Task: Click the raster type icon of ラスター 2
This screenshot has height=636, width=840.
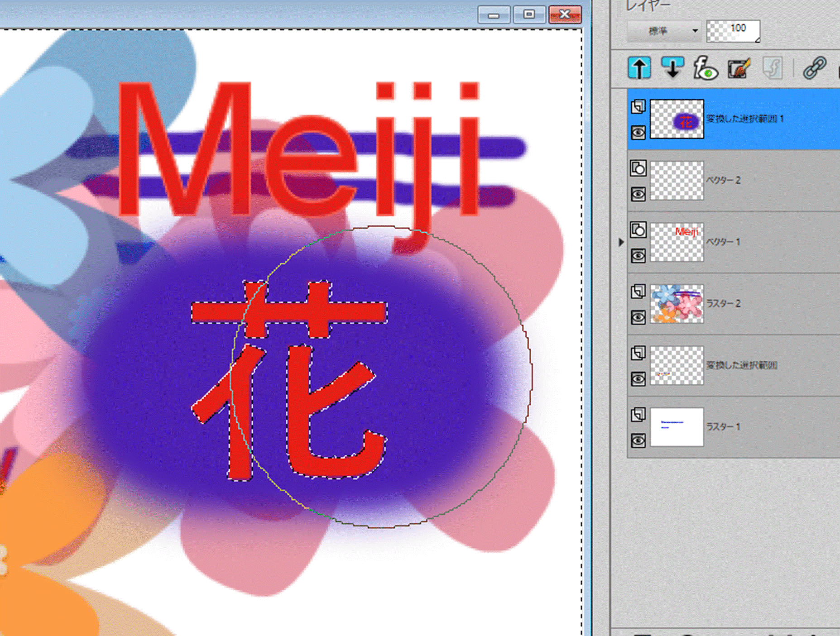Action: (x=638, y=292)
